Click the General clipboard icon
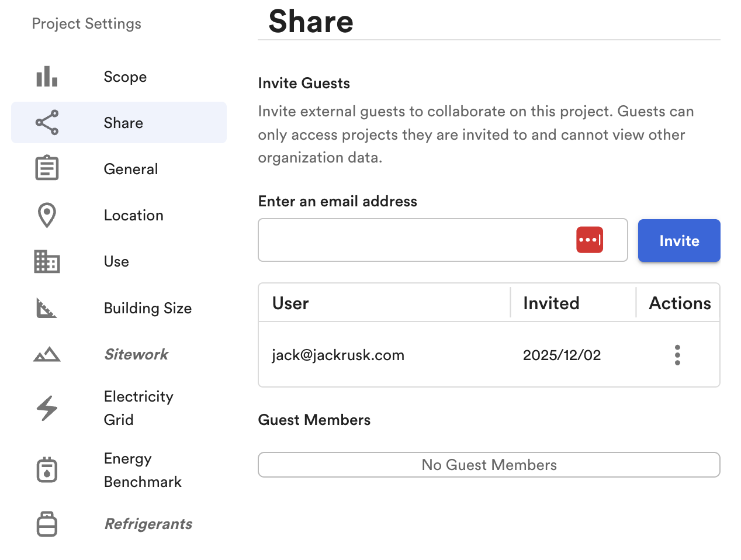 47,168
